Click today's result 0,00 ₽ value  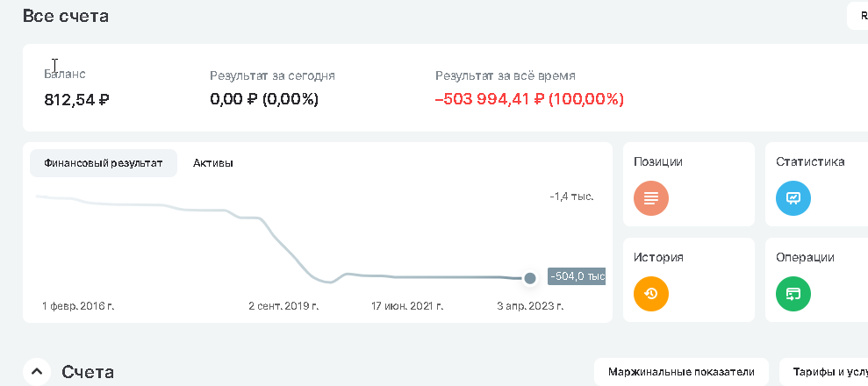264,99
